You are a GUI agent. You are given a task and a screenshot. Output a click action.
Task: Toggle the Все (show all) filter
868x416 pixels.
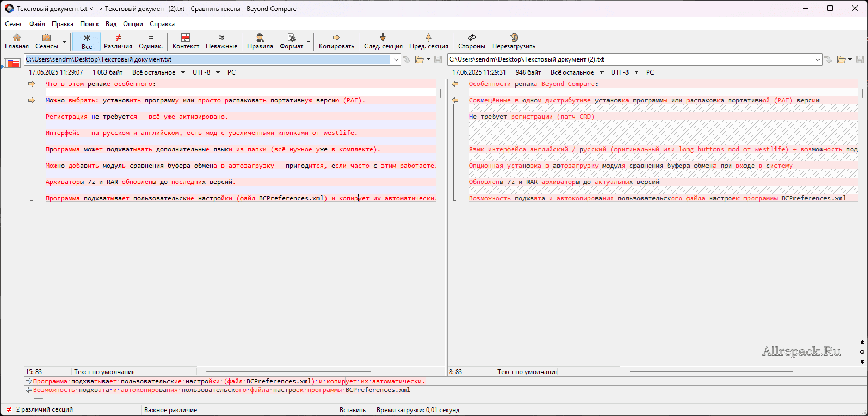tap(87, 41)
